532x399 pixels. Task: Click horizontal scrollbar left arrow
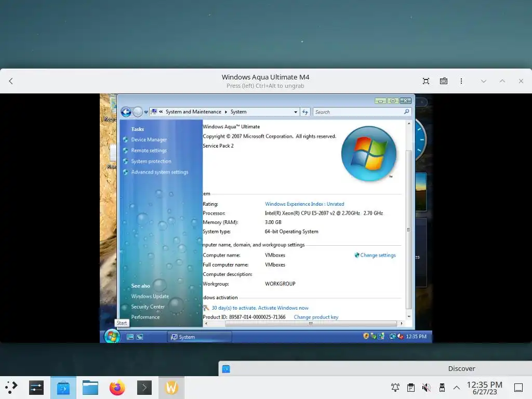point(206,323)
